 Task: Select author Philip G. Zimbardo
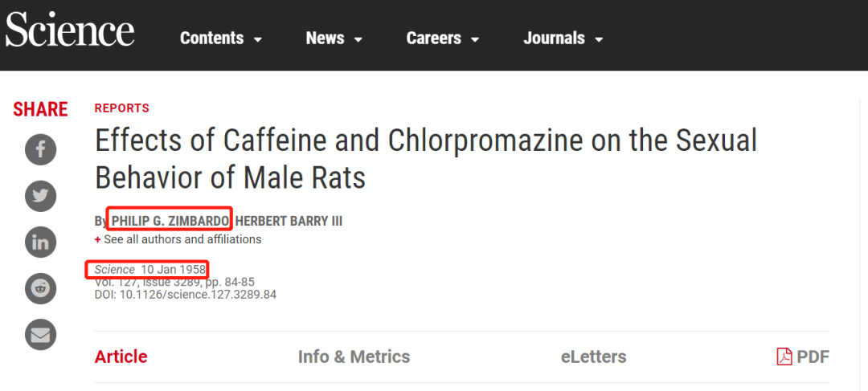[170, 221]
